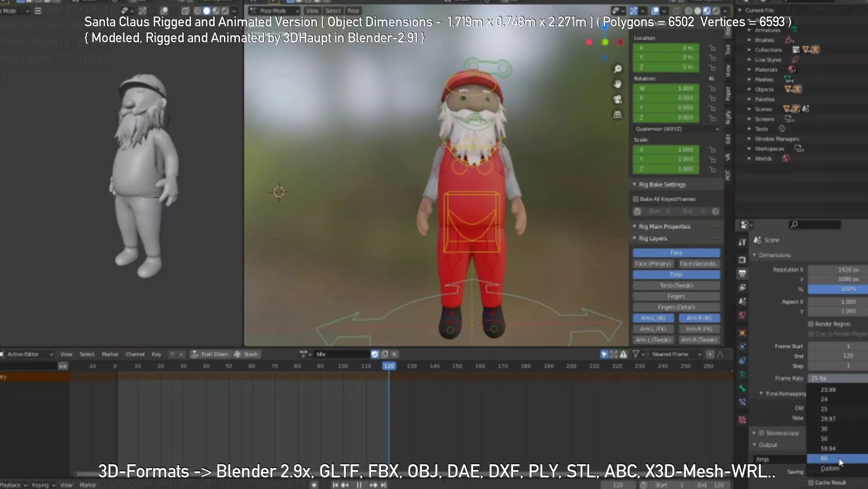Image resolution: width=868 pixels, height=489 pixels.
Task: Click the green Y axis gizmo ball
Action: [x=605, y=42]
